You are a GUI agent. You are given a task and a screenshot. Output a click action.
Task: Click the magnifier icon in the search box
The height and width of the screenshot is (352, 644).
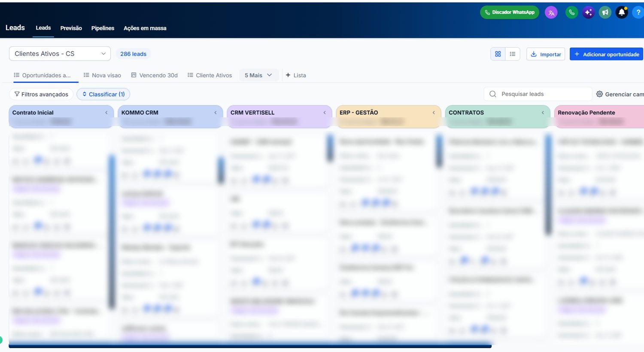(x=493, y=94)
